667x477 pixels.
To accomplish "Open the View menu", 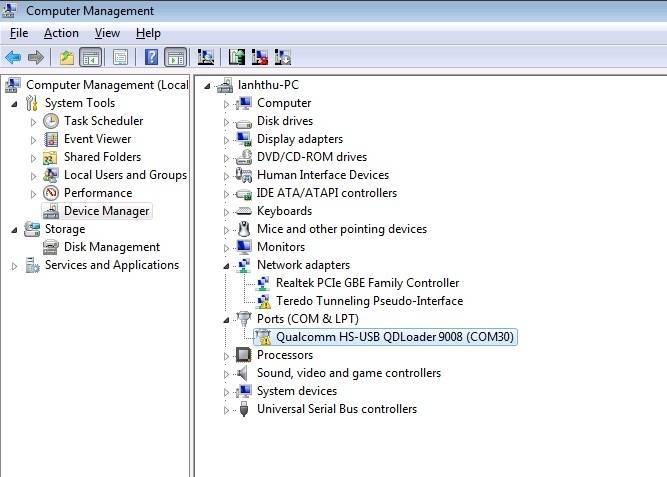I will coord(107,33).
